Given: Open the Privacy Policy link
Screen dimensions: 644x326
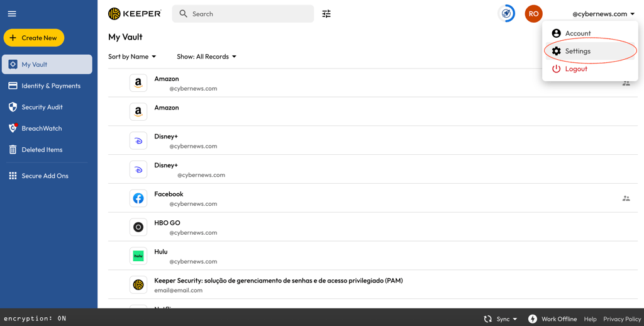Looking at the screenshot, I should pos(622,319).
